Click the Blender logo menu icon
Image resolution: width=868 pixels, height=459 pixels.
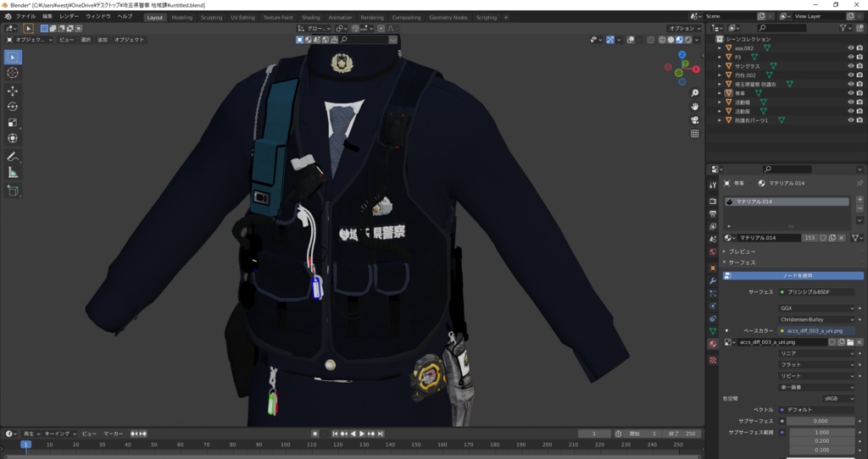(8, 17)
